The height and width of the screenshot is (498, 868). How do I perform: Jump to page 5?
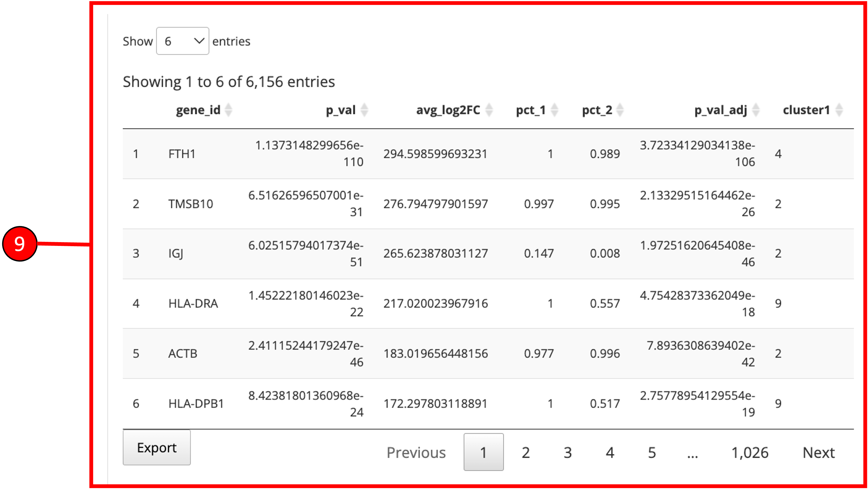click(x=652, y=452)
